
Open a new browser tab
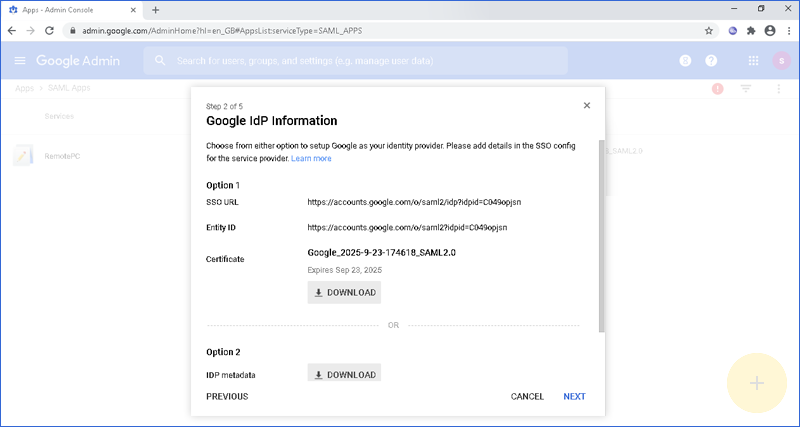[155, 9]
